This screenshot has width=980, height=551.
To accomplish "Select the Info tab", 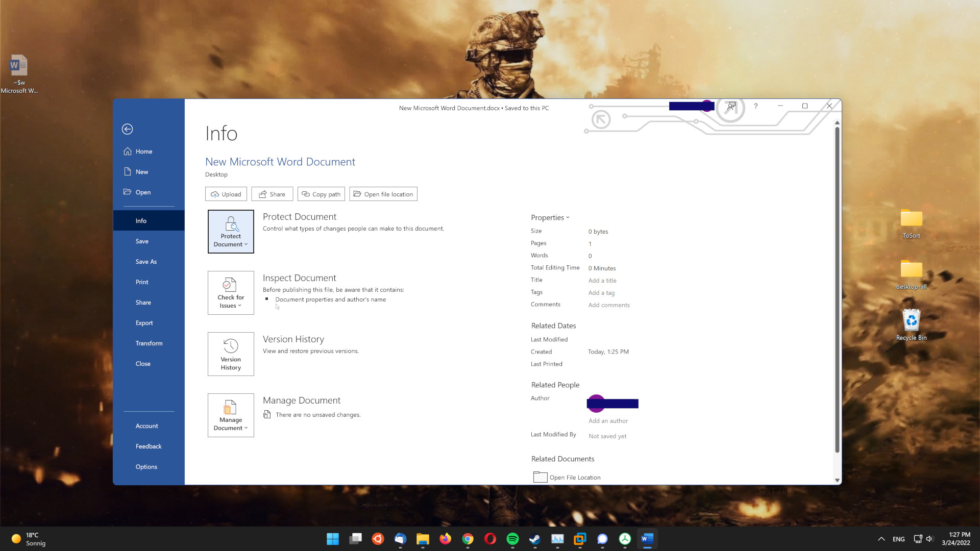I will (x=149, y=221).
